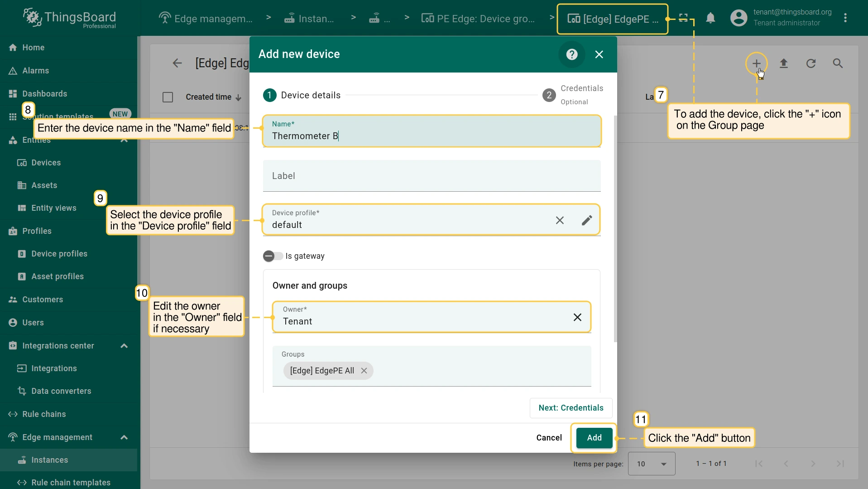Viewport: 868px width, 489px height.
Task: Clear the Device profile field value
Action: pyautogui.click(x=560, y=220)
